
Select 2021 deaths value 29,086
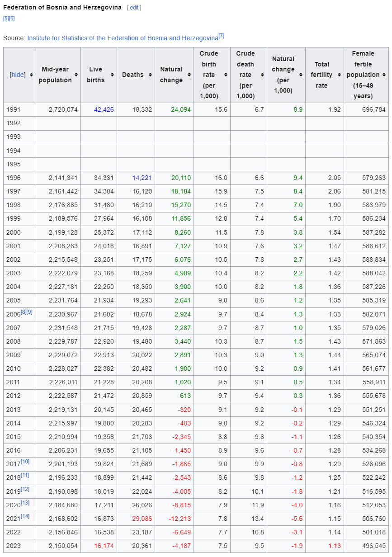coord(142,519)
